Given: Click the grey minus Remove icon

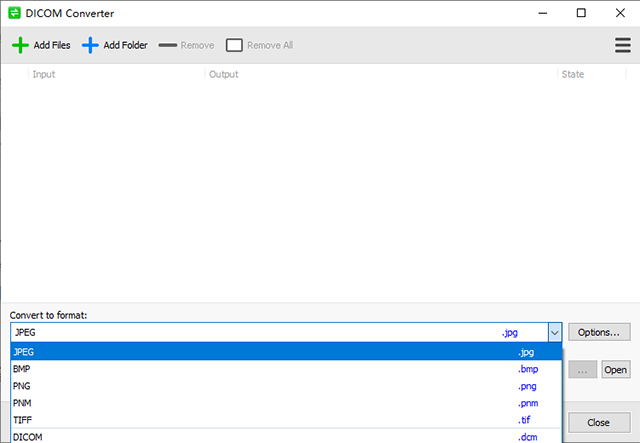Looking at the screenshot, I should point(168,45).
